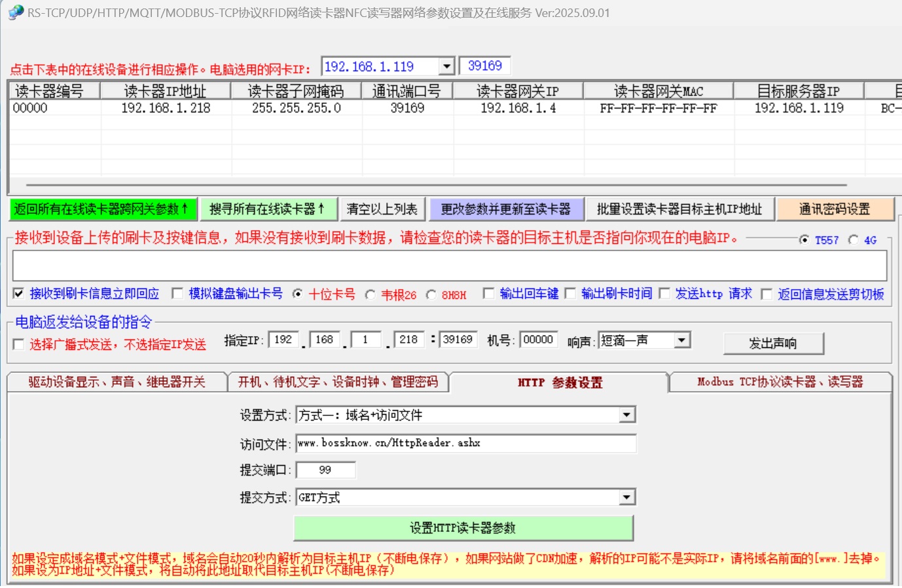Switch to 驱动设备显示、声音、继电器开关 tab
Screen dimensions: 902x588
click(x=117, y=382)
